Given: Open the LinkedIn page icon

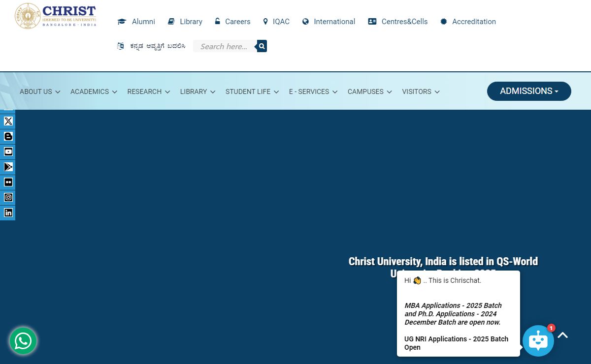Looking at the screenshot, I should pyautogui.click(x=8, y=212).
